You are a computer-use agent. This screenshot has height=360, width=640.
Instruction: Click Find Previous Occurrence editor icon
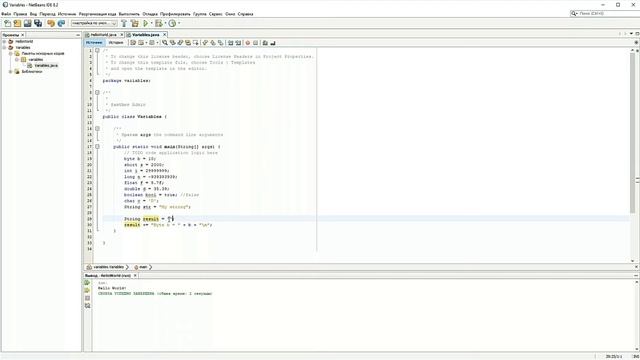173,42
